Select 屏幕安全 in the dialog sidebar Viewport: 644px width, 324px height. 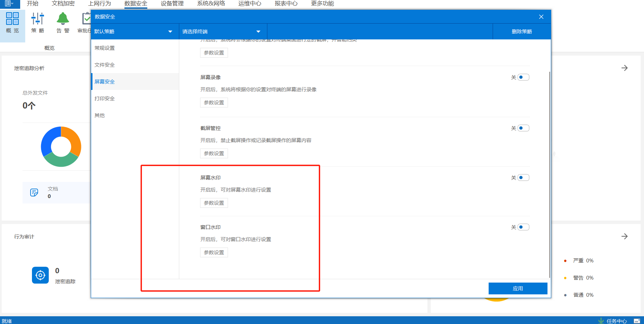tap(135, 82)
